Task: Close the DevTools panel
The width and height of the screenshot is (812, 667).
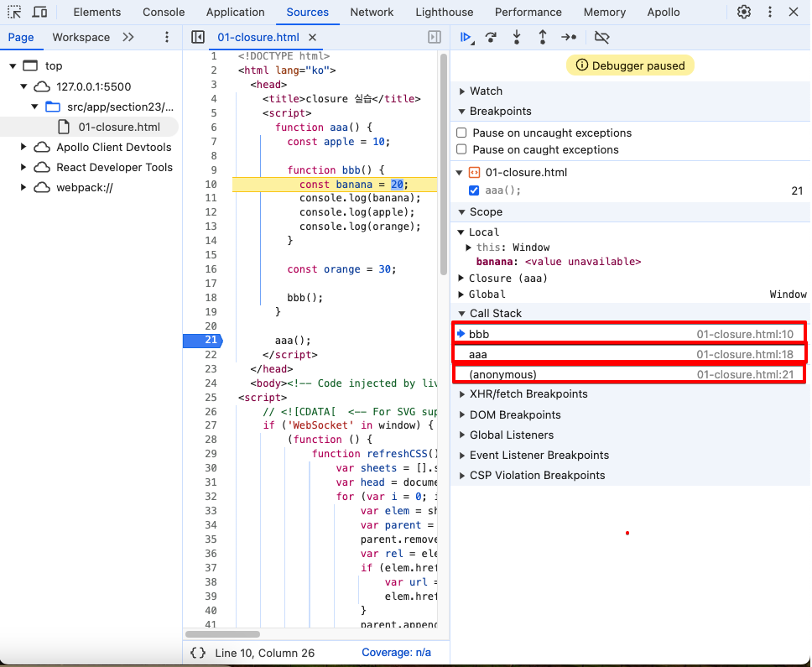Action: point(794,12)
